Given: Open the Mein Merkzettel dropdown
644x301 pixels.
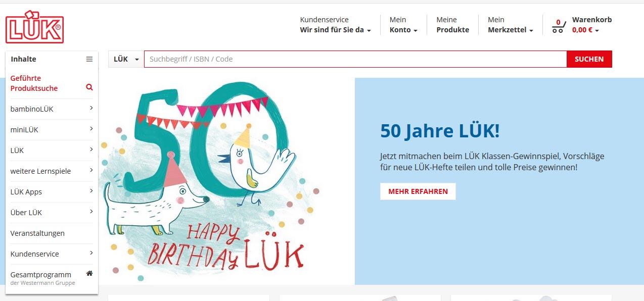Looking at the screenshot, I should [511, 25].
